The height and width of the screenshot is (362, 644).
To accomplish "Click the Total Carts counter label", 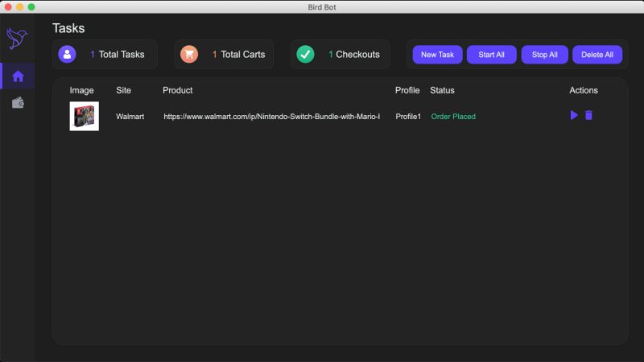I will click(x=238, y=54).
